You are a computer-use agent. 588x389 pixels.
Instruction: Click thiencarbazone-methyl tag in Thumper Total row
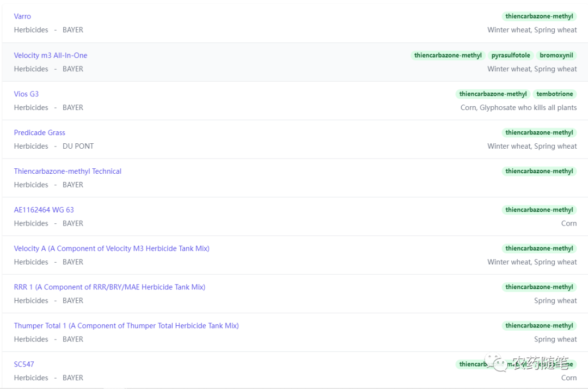coord(539,326)
